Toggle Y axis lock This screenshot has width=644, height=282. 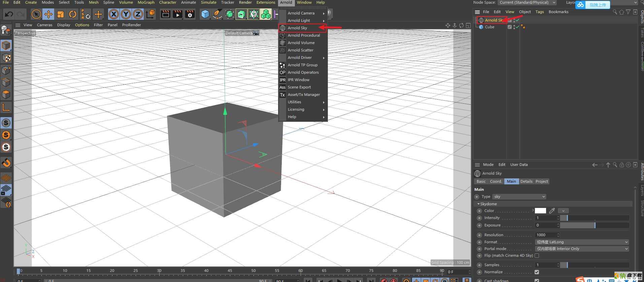pyautogui.click(x=126, y=14)
